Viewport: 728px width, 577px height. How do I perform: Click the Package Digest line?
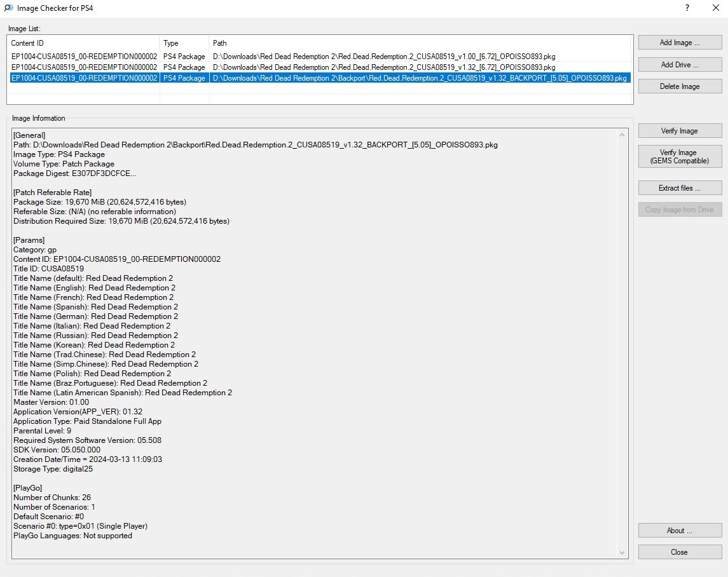[x=75, y=173]
